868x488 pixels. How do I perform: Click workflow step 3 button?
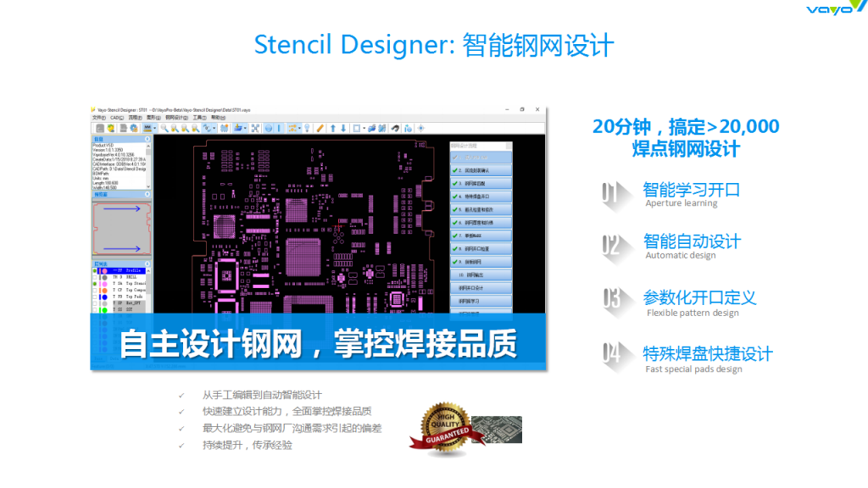point(481,184)
